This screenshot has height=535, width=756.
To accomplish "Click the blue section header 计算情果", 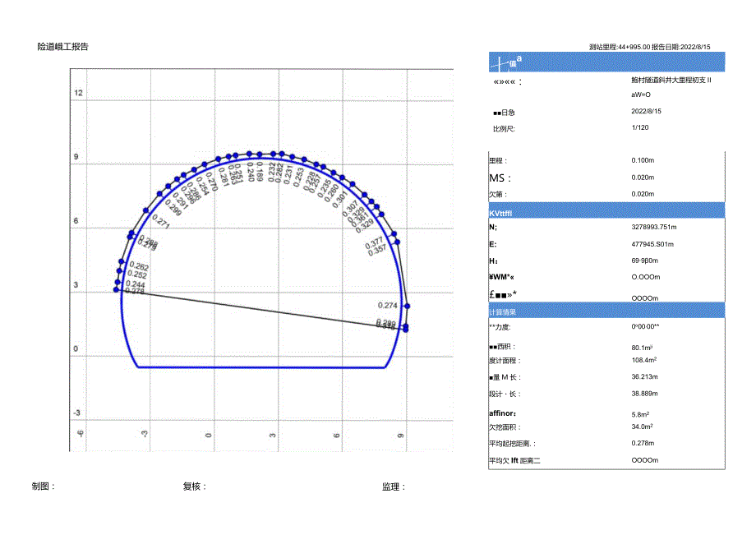I will (x=606, y=311).
